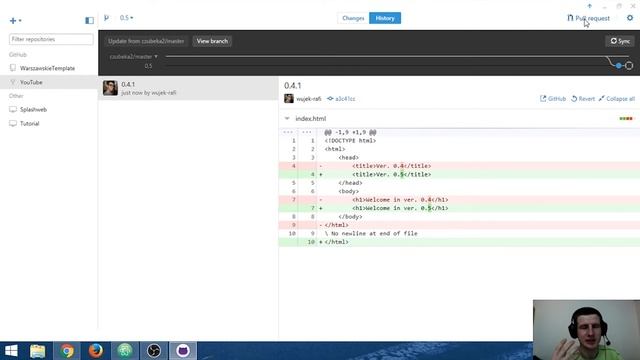Select the YouTube repository

[49, 82]
